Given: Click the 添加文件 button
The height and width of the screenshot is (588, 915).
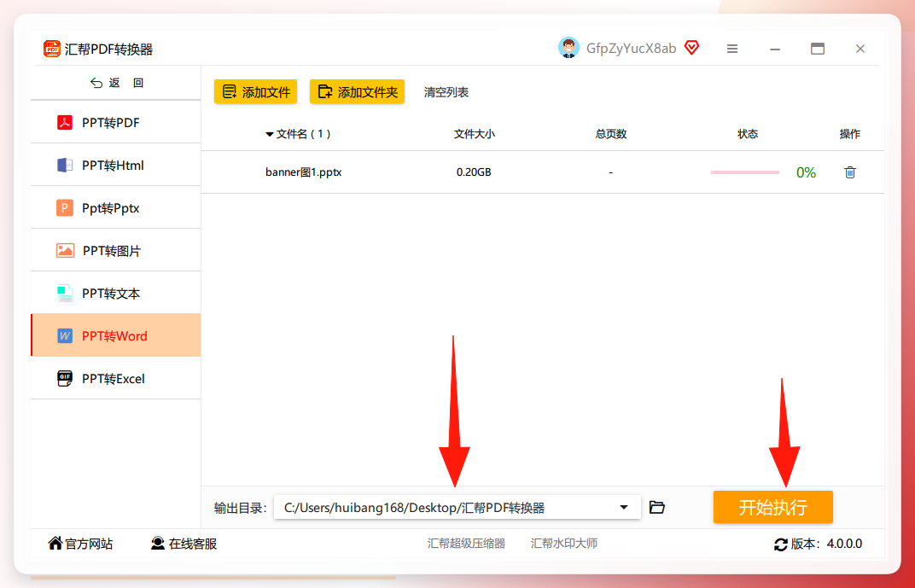Looking at the screenshot, I should coord(255,91).
